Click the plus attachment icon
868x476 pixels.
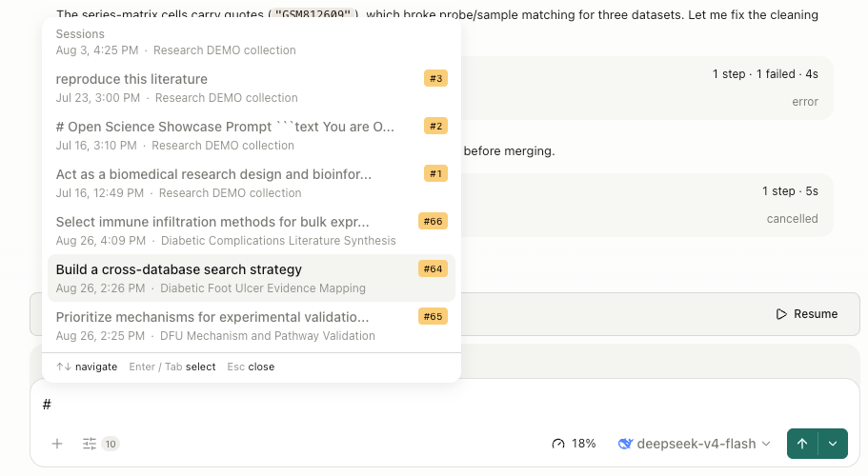coord(57,444)
